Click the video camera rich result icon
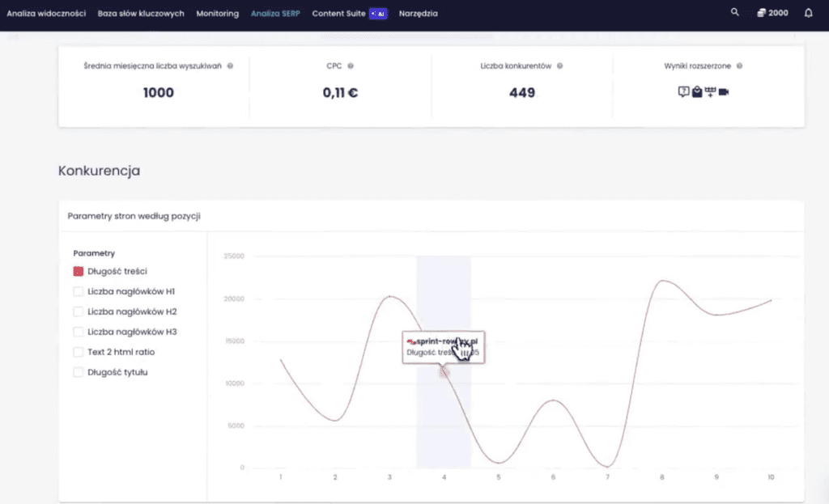This screenshot has width=829, height=504. (x=724, y=92)
